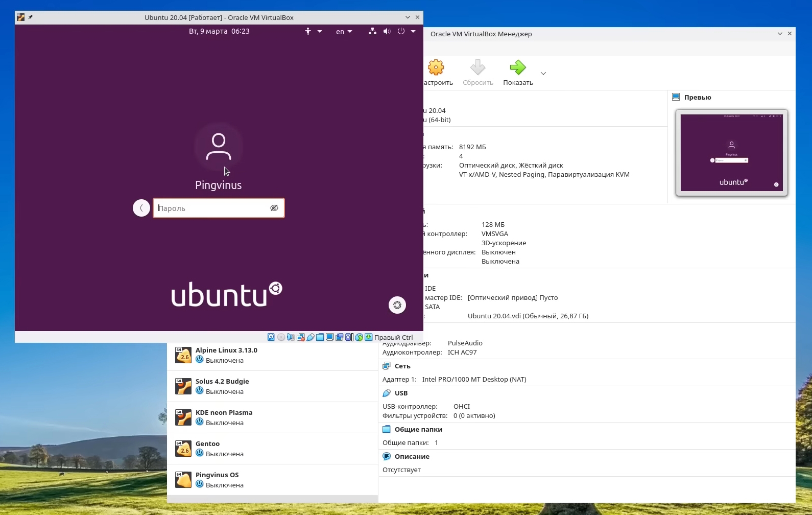The width and height of the screenshot is (812, 515).
Task: Click the display settings icon in VM status bar
Action: tap(329, 337)
